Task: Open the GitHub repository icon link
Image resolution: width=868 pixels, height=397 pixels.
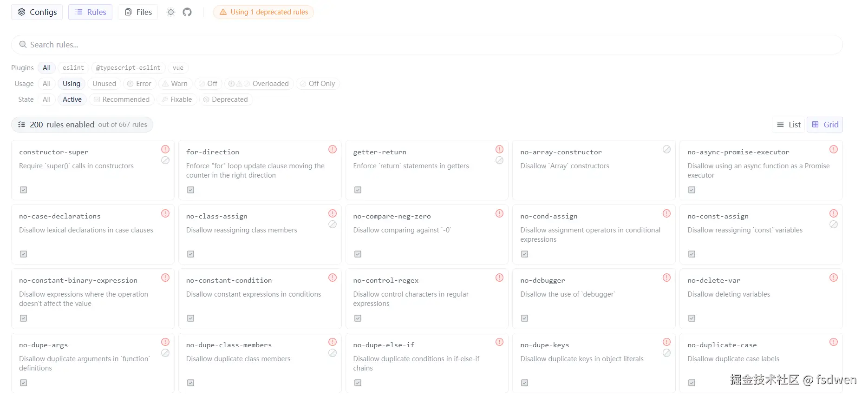Action: coord(187,12)
